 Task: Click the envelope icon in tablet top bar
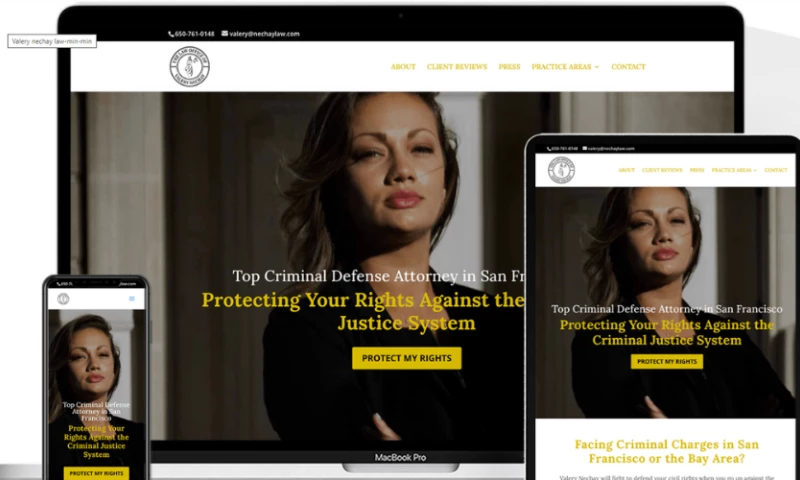click(585, 148)
